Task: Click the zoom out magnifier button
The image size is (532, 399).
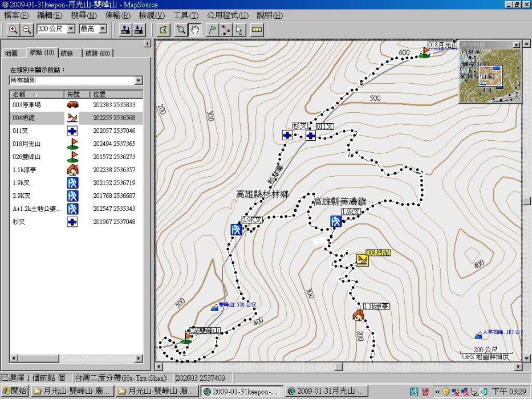Action: pyautogui.click(x=27, y=30)
